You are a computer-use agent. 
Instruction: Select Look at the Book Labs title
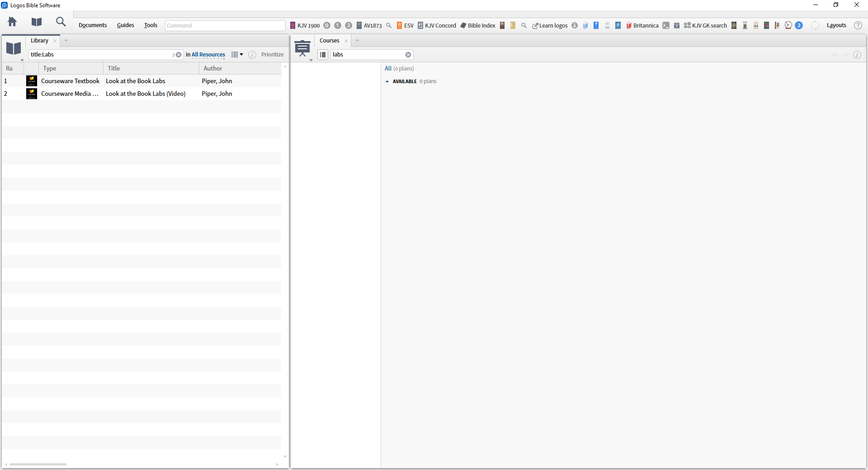tap(136, 81)
